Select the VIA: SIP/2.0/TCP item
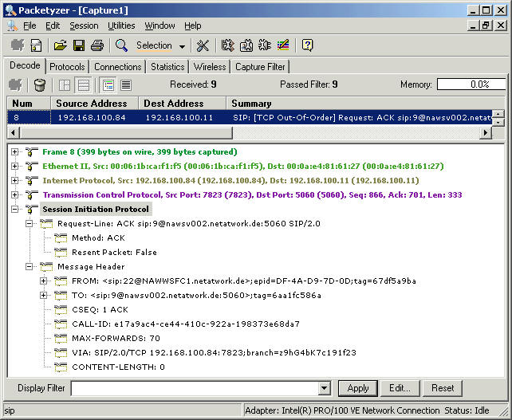This screenshot has height=420, width=512. (214, 353)
